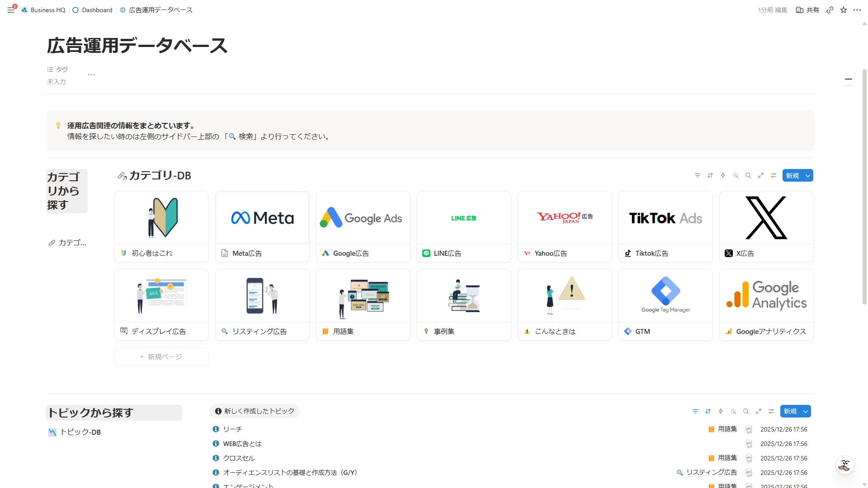The image size is (868, 488).
Task: Open the Tiktok広告 card
Action: [665, 227]
